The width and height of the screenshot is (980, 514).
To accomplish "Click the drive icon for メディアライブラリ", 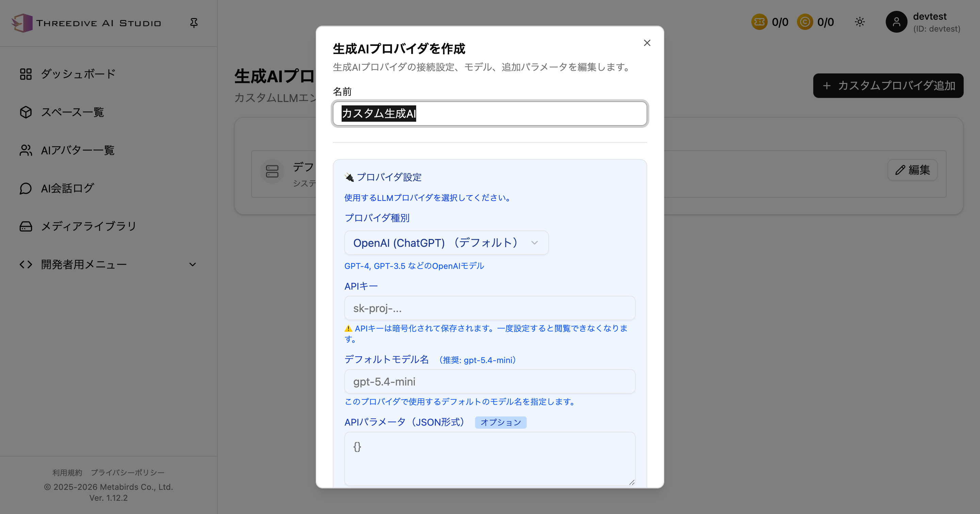I will [x=26, y=226].
